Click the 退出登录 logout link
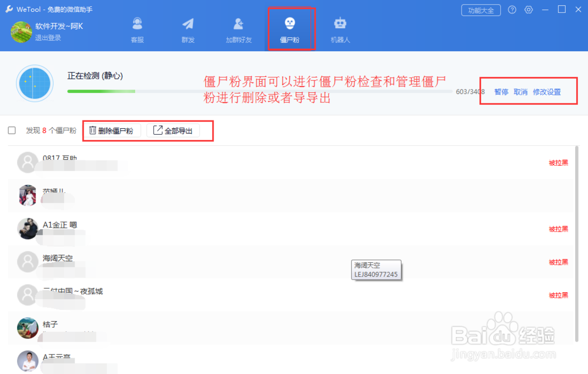The height and width of the screenshot is (374, 588). [x=48, y=38]
